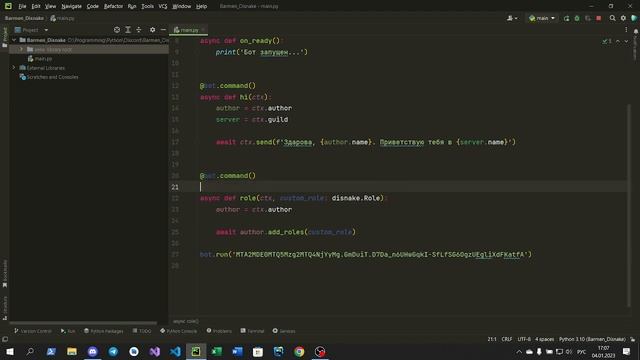Open the Windows Start menu

point(10,351)
